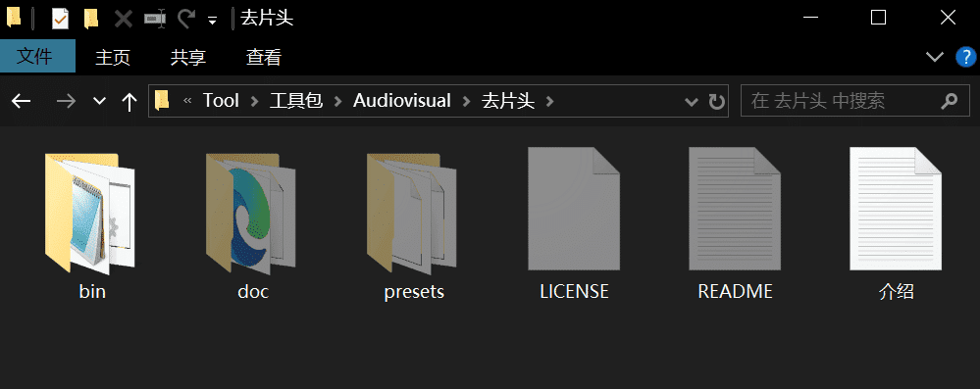
Task: Click the Rename icon in quick access toolbar
Action: point(155,19)
